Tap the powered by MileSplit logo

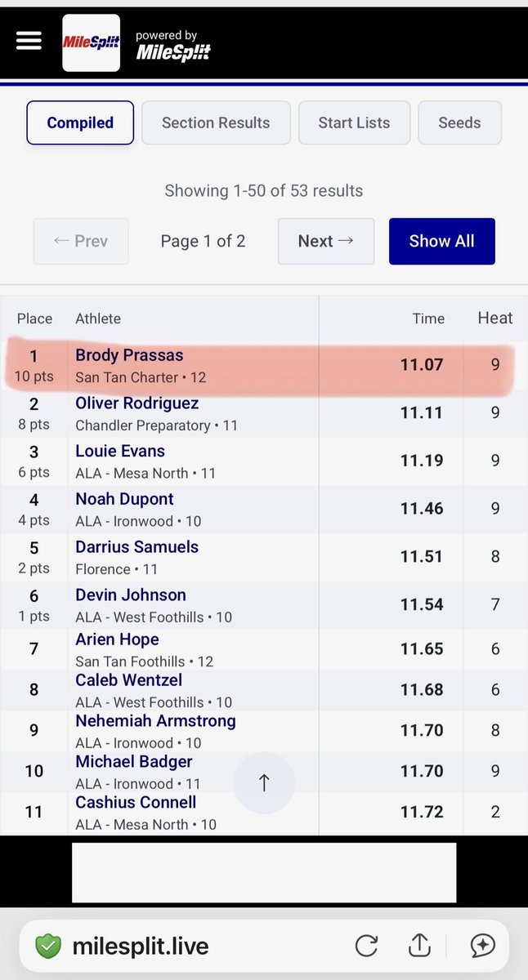point(172,45)
